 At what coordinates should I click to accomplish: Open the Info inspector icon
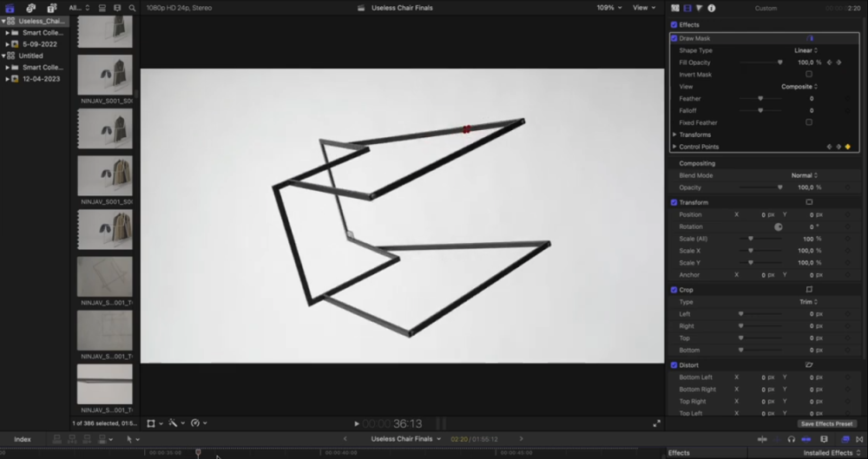point(712,8)
